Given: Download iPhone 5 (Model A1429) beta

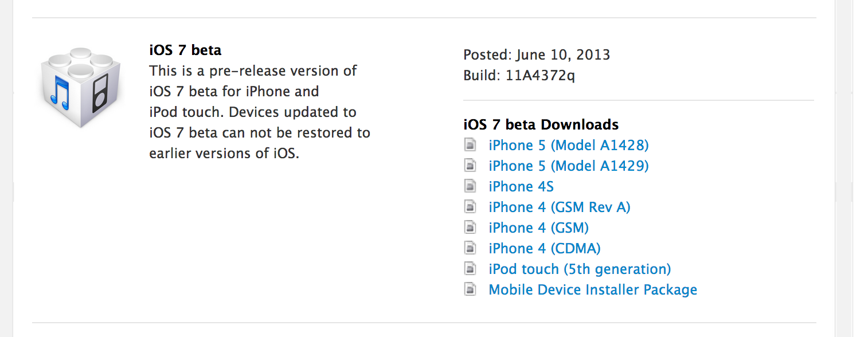Looking at the screenshot, I should click(x=568, y=166).
